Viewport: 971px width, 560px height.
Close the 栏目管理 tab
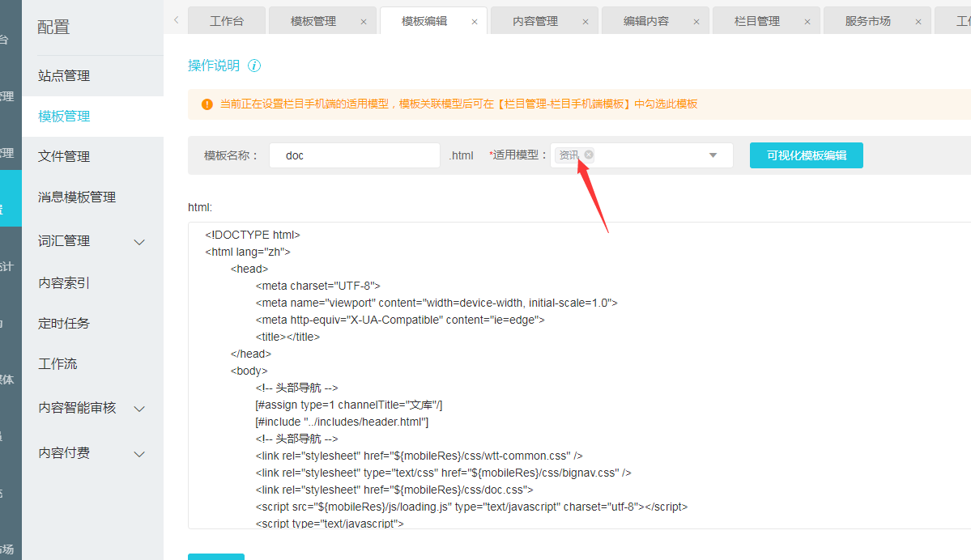[x=807, y=22]
